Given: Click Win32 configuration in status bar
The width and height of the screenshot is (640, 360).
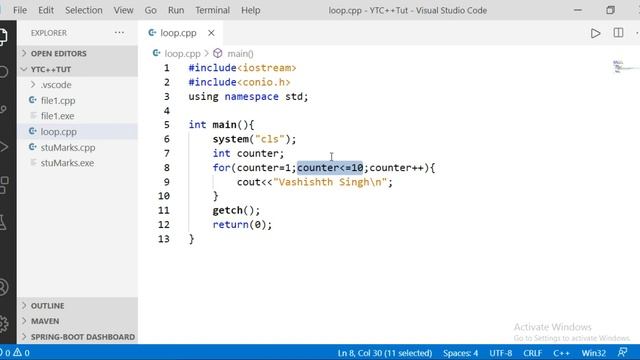Looking at the screenshot, I should point(593,353).
